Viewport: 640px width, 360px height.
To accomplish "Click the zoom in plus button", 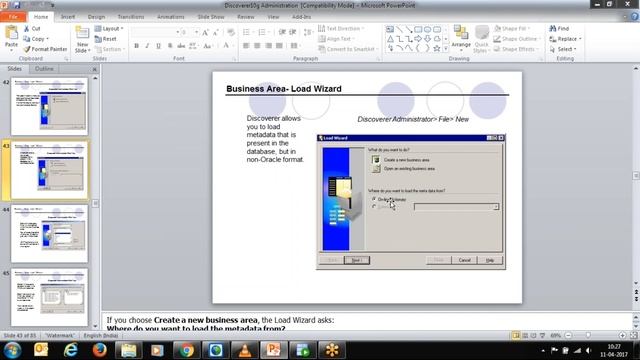I will (622, 336).
